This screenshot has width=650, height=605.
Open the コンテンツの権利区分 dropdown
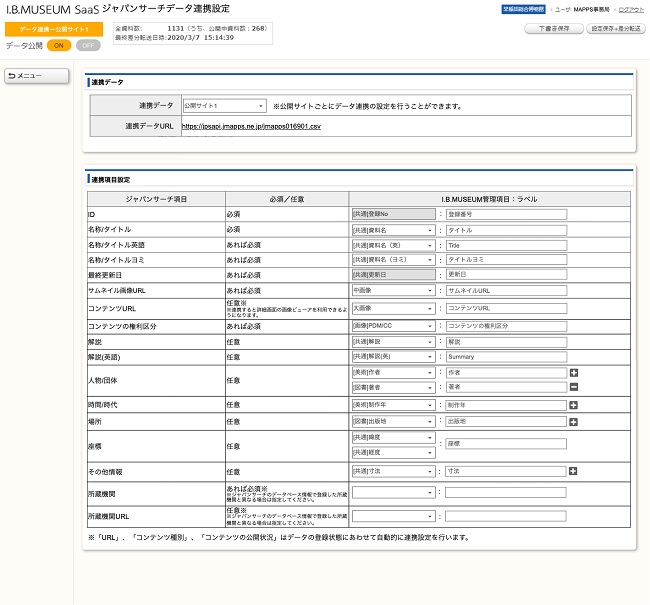pos(393,326)
